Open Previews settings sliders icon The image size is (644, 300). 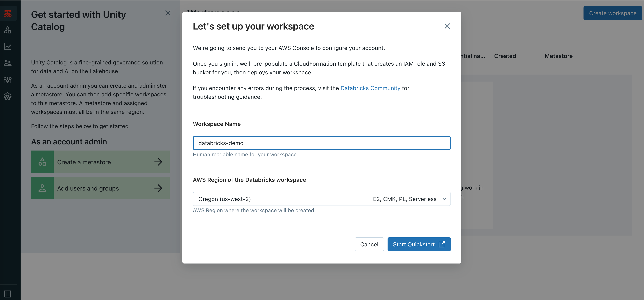coord(7,80)
